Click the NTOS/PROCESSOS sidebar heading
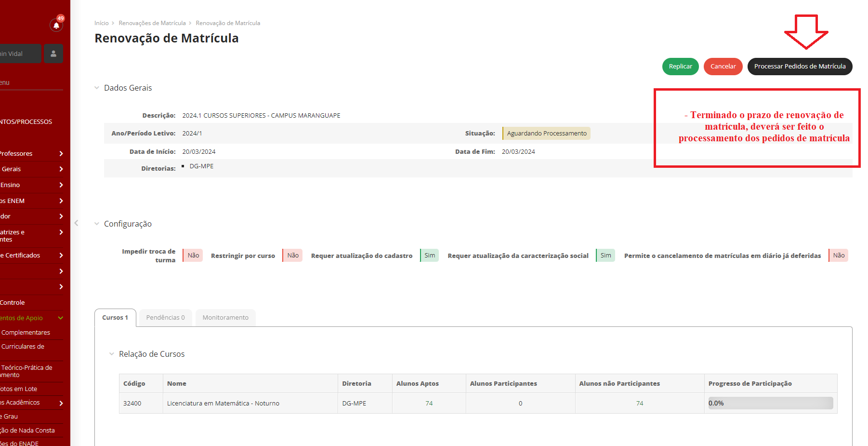Screen dimensions: 868x446 [26, 122]
